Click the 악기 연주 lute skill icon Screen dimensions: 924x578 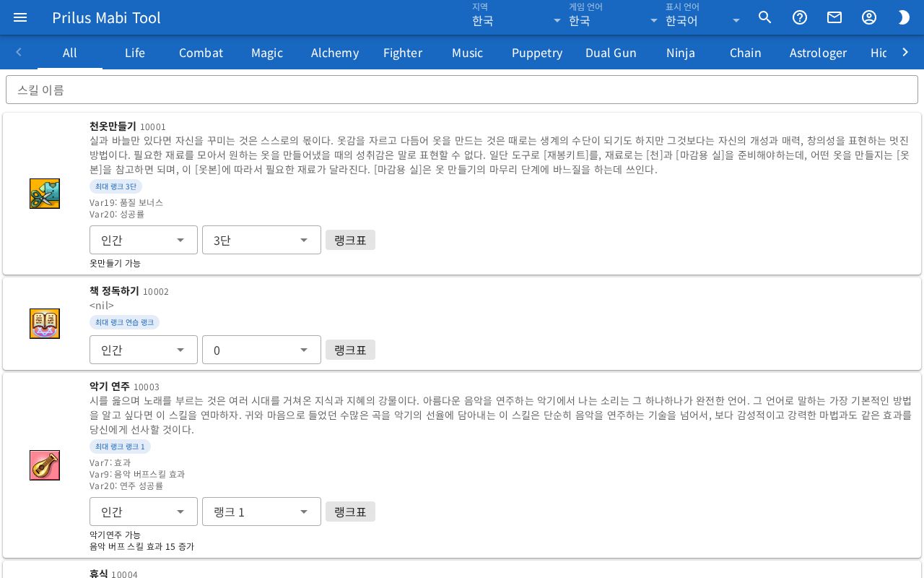click(45, 465)
